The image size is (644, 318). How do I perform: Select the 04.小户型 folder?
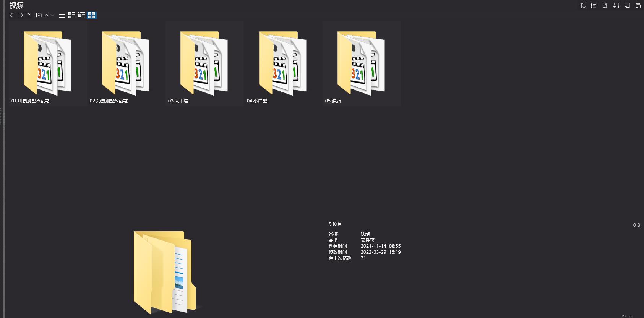point(283,63)
